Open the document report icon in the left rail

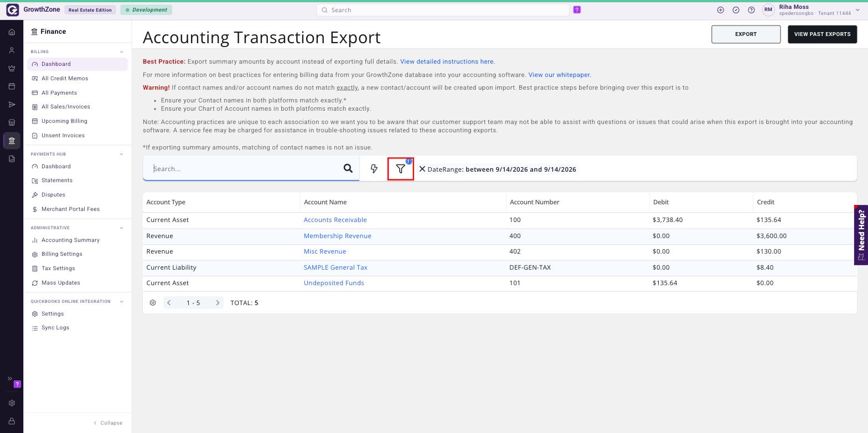pos(12,159)
